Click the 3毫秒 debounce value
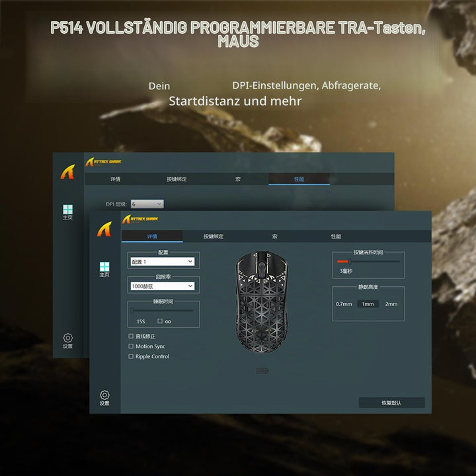Viewport: 476px width, 476px height. (346, 271)
